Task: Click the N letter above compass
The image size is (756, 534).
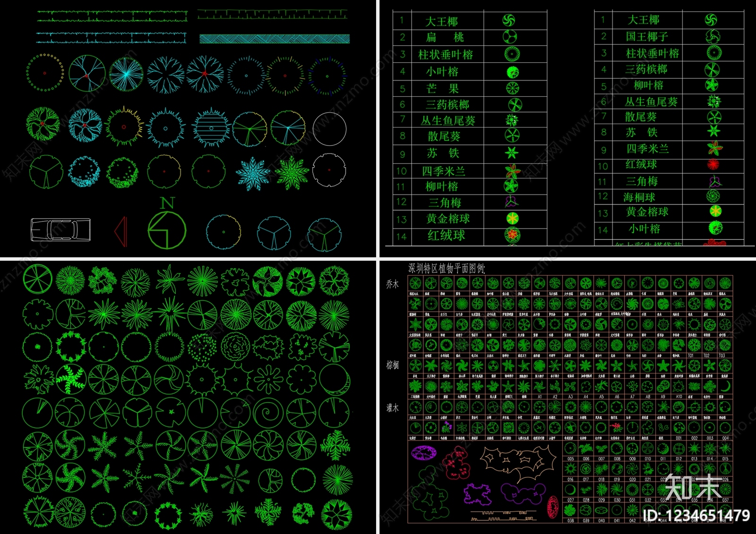Action: click(x=167, y=203)
